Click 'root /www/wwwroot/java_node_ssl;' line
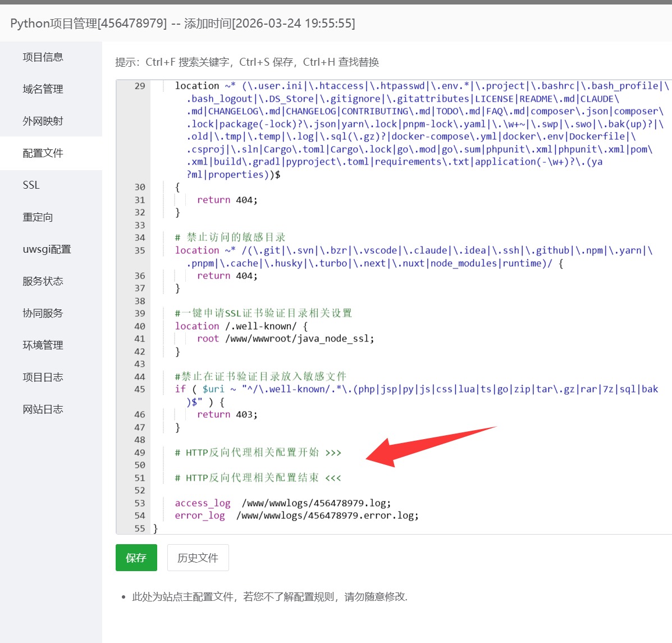 285,339
